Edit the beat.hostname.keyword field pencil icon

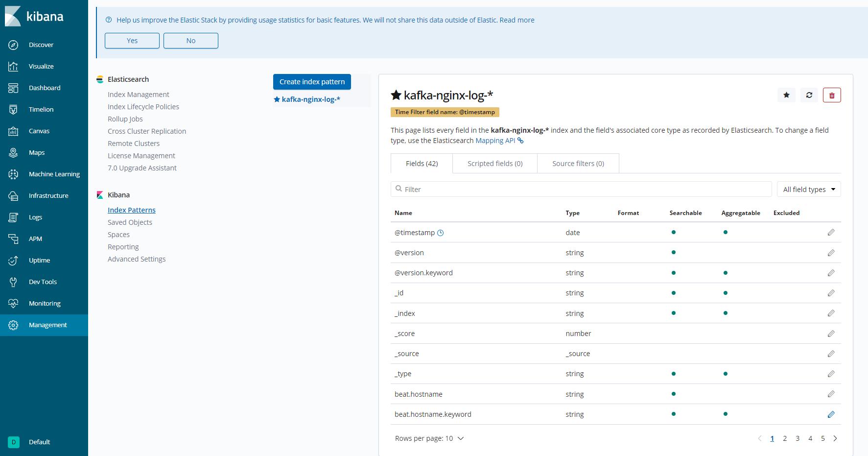[x=831, y=414]
